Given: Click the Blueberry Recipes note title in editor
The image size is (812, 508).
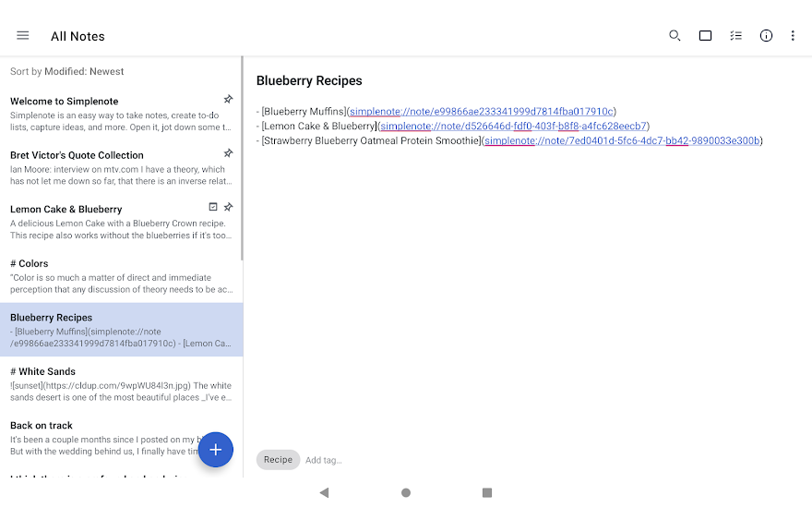Looking at the screenshot, I should click(x=309, y=81).
